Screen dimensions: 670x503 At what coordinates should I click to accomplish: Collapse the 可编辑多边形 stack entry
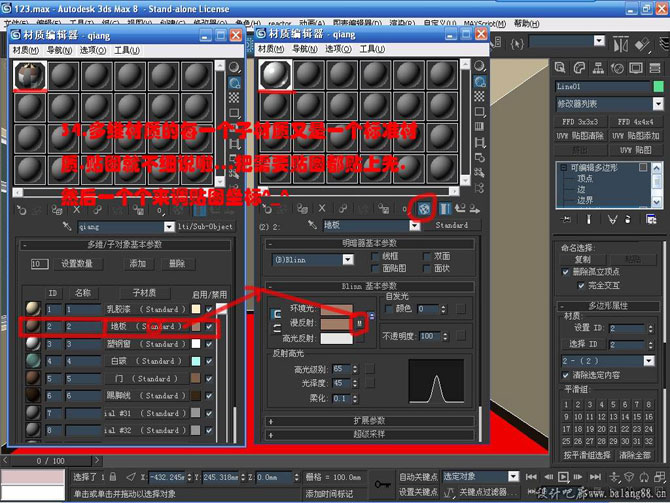tap(564, 168)
